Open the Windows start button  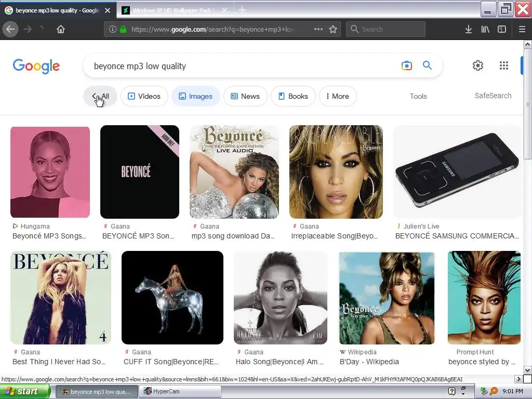point(24,391)
